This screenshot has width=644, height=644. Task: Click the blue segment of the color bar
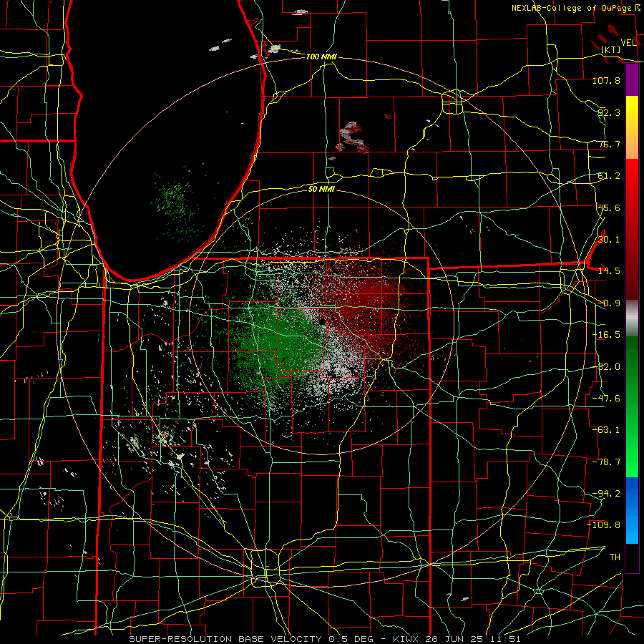(x=632, y=510)
